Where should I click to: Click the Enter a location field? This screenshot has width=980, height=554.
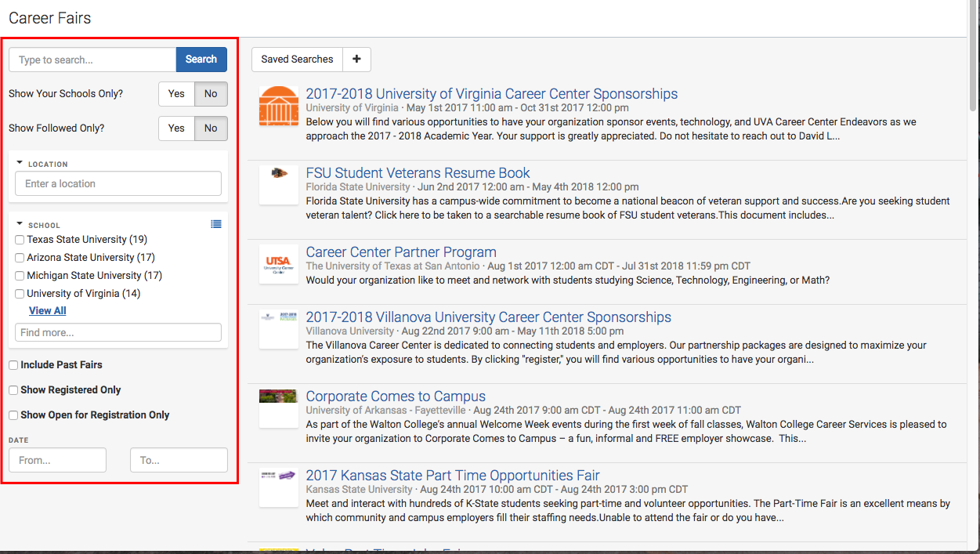(x=118, y=183)
